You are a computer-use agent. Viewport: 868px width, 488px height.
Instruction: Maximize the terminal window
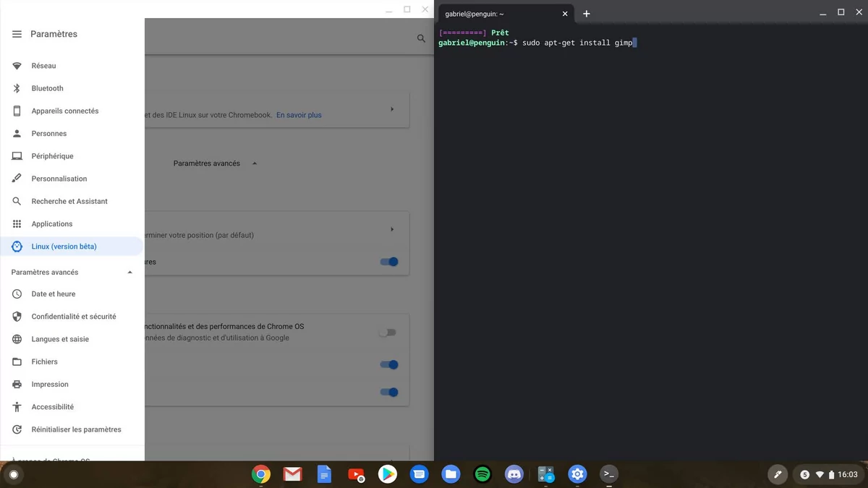click(x=841, y=12)
